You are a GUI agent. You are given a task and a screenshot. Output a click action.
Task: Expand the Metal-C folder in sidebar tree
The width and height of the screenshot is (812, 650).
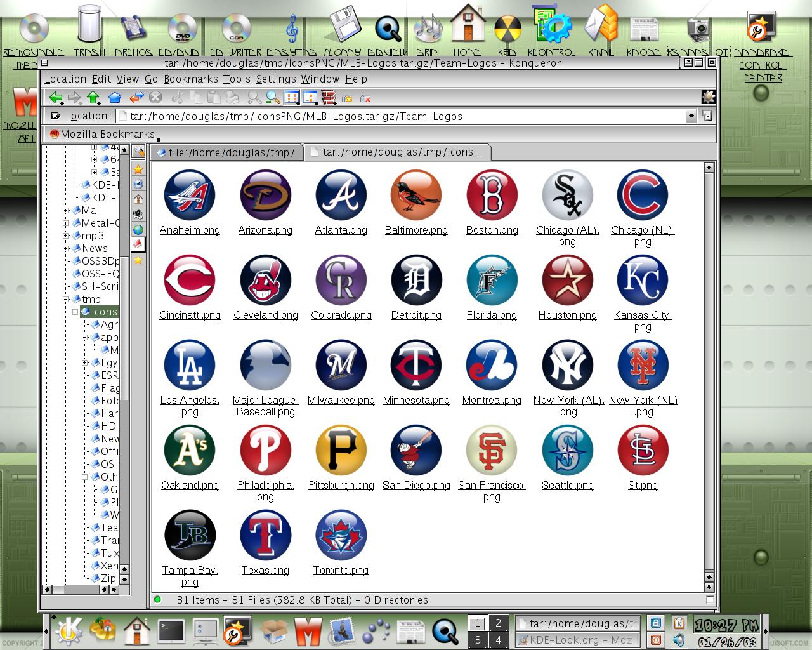click(66, 223)
